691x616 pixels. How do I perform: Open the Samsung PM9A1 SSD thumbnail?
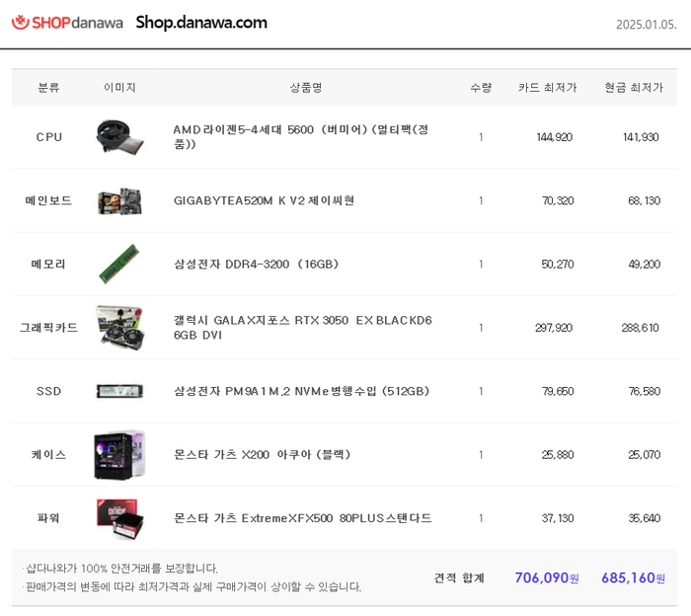coord(119,391)
